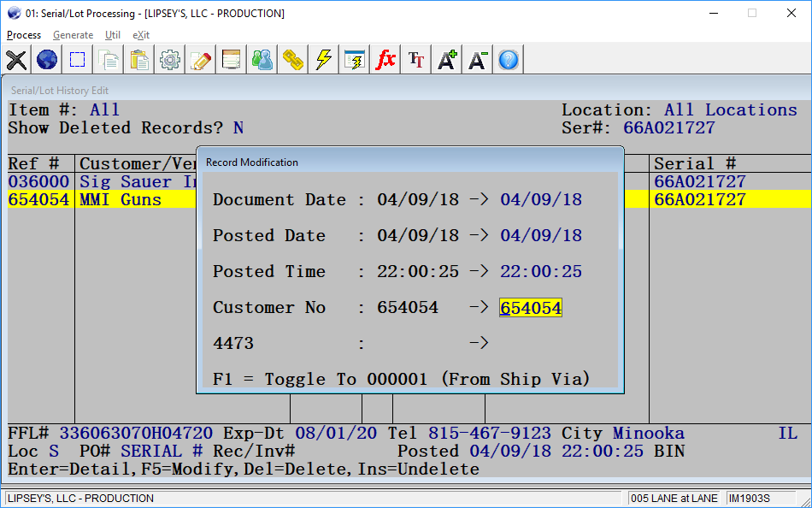Decrease font size with A-minus icon

[478, 60]
